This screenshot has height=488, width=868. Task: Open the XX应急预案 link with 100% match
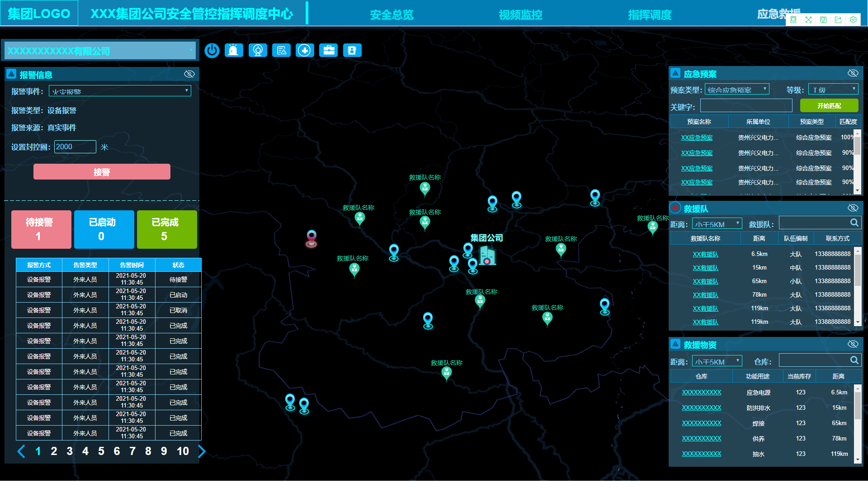(x=697, y=137)
